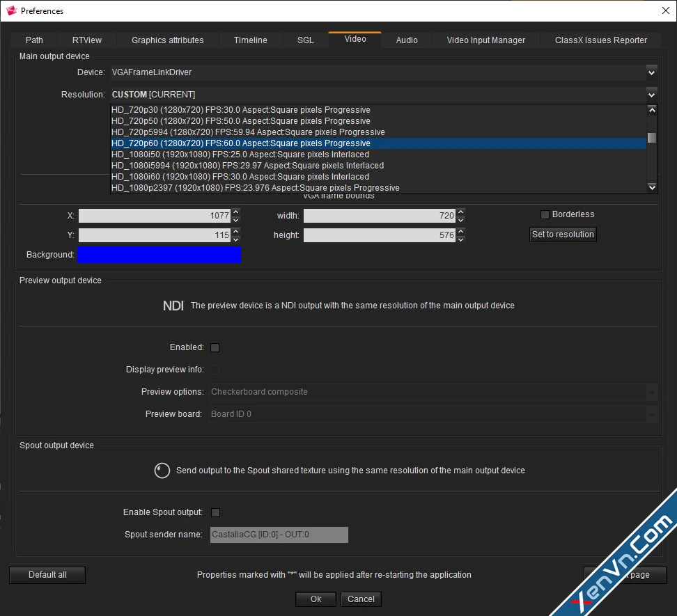The width and height of the screenshot is (677, 616).
Task: Decrease height with down stepper
Action: pos(460,239)
